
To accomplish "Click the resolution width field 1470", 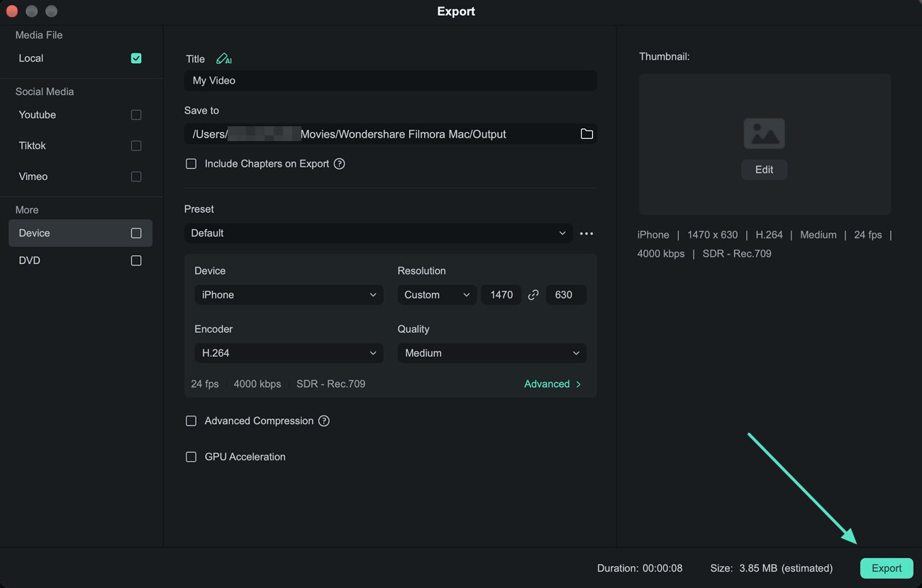I will click(501, 295).
